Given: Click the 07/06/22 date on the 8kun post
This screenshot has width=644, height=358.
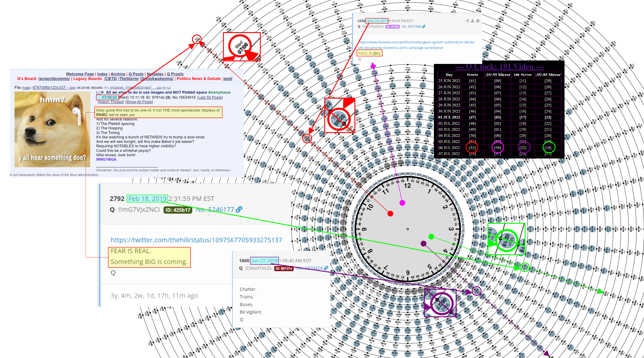Looking at the screenshot, I should 109,97.
